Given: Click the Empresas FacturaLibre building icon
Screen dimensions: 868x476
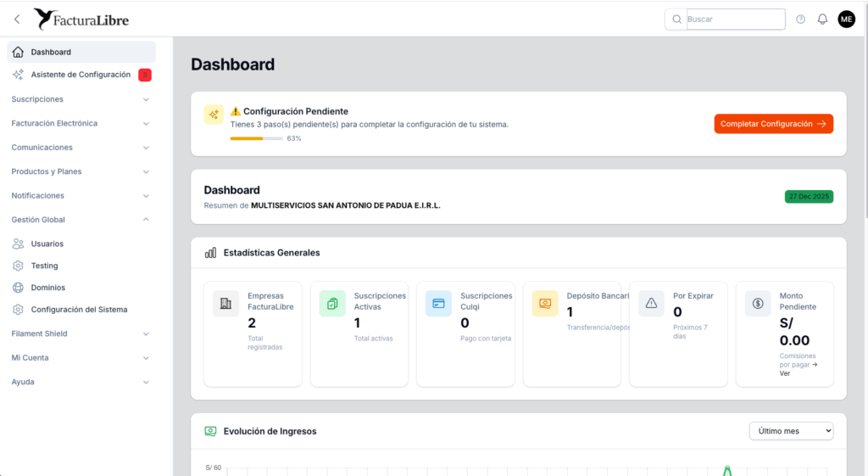Looking at the screenshot, I should 225,303.
